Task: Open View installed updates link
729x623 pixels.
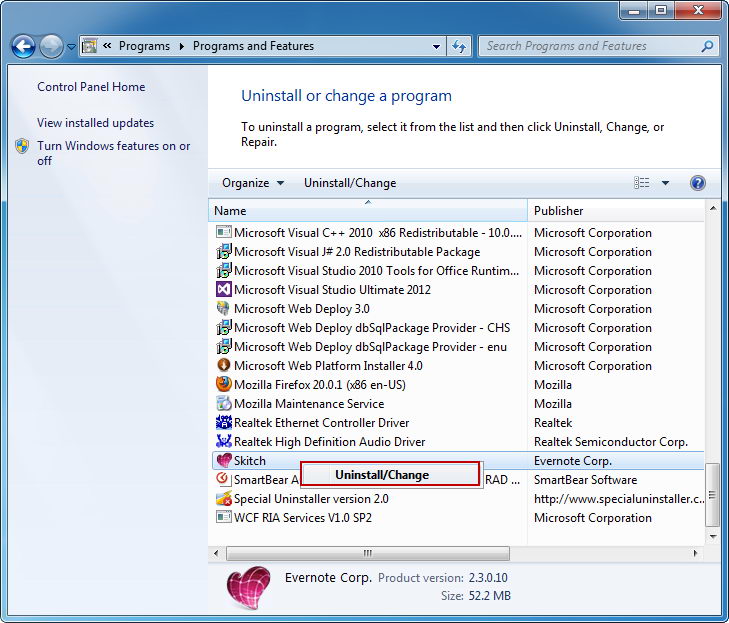Action: tap(95, 123)
